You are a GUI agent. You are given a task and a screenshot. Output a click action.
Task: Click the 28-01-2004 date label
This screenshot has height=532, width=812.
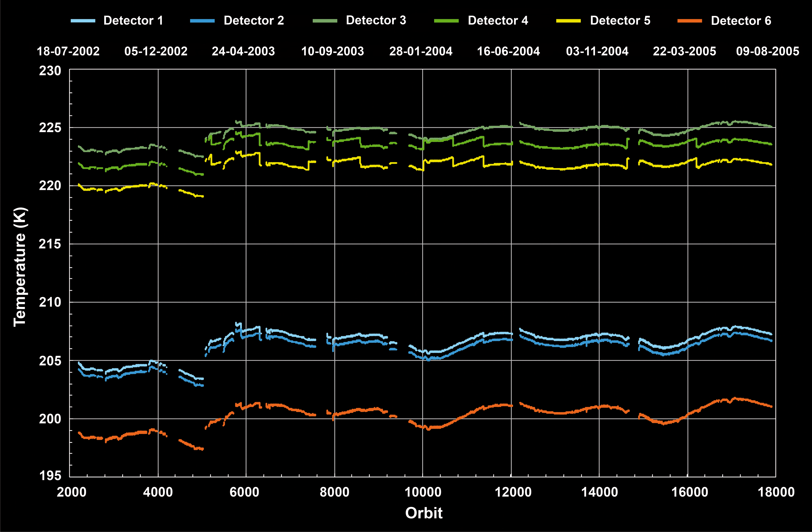click(x=421, y=51)
